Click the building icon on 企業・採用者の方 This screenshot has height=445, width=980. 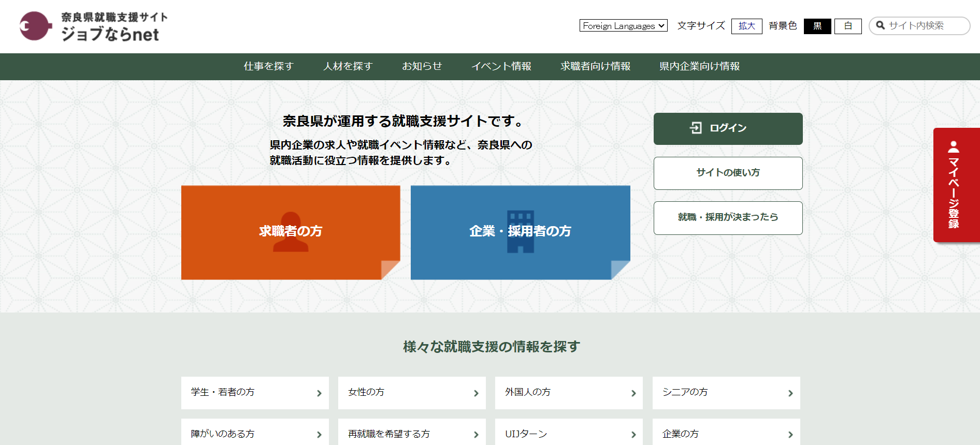click(x=520, y=231)
